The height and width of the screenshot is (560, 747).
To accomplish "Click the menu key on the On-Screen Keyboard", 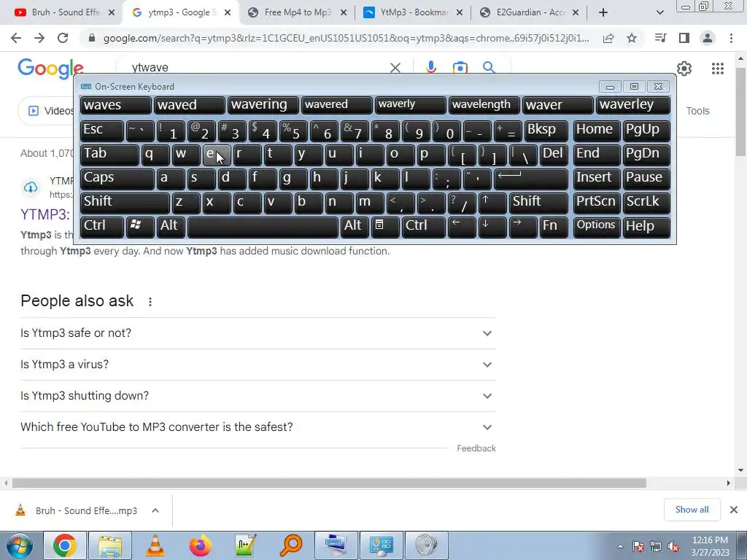I will point(385,226).
